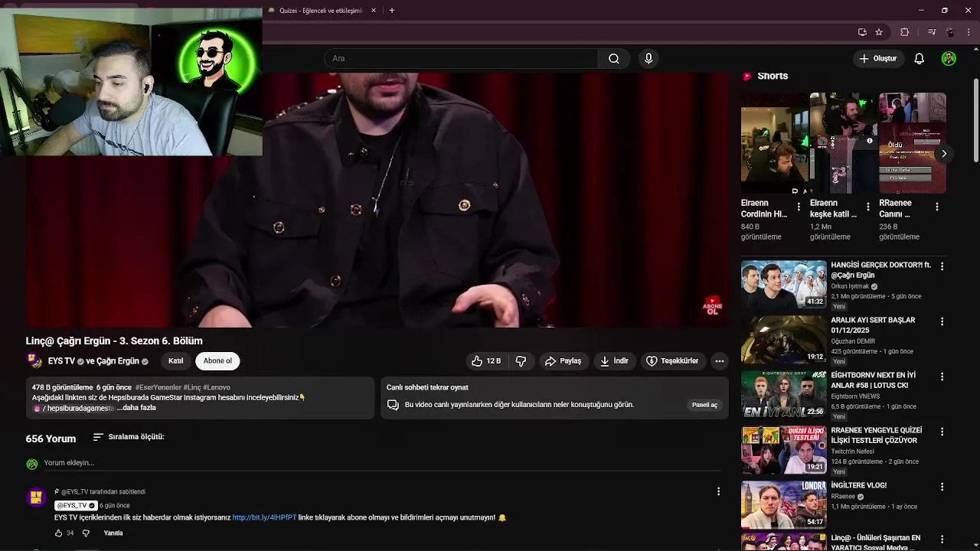
Task: Subscribe with Abone ol button
Action: click(x=217, y=361)
